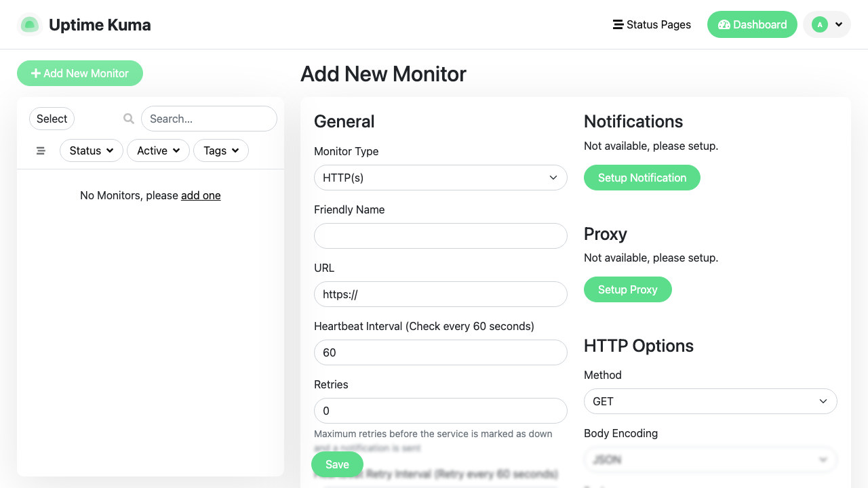This screenshot has width=868, height=488.
Task: Click the 'Proxy' section heading
Action: coord(606,234)
